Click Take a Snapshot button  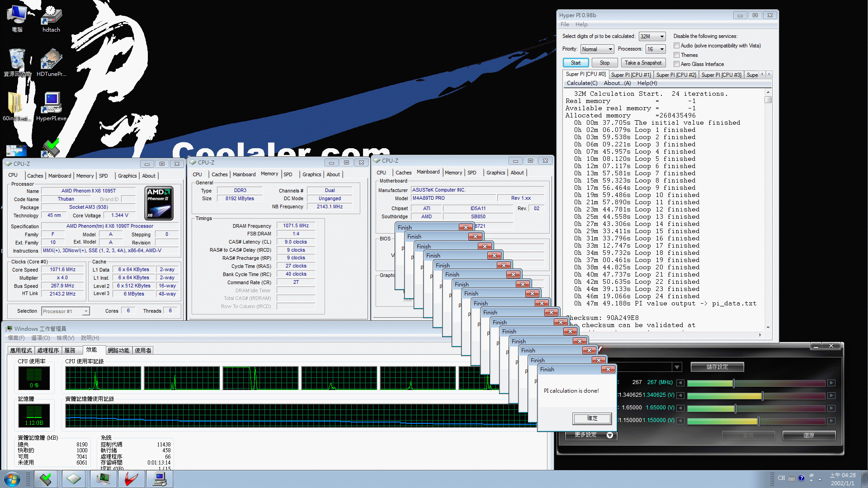643,63
